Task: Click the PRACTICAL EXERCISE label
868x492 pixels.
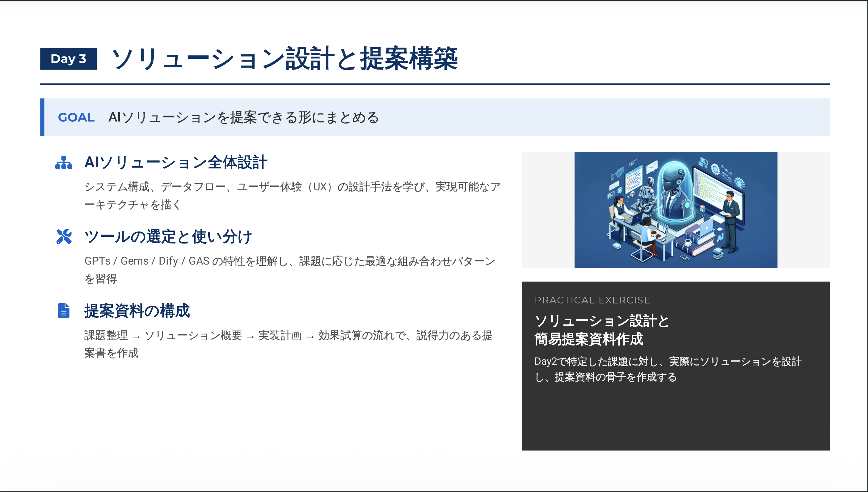Action: [x=592, y=300]
